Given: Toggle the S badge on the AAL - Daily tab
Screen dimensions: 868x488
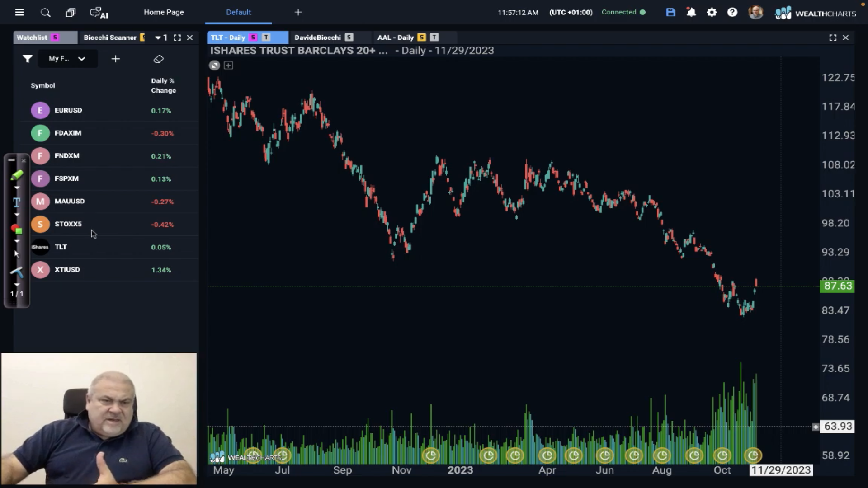Looking at the screenshot, I should (x=421, y=38).
